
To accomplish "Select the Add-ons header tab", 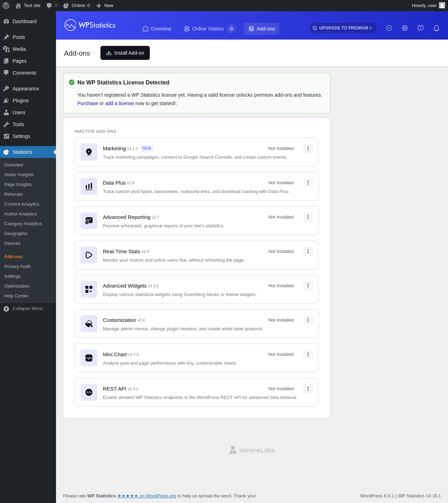I will click(261, 29).
